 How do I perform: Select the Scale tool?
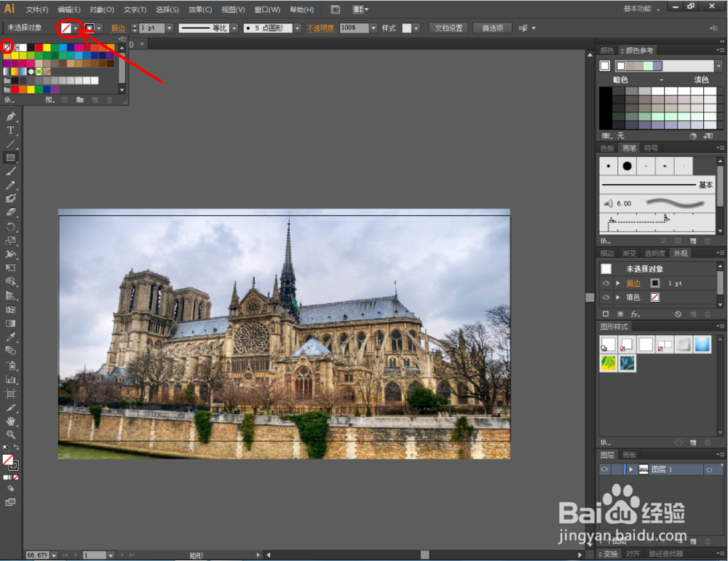[10, 240]
